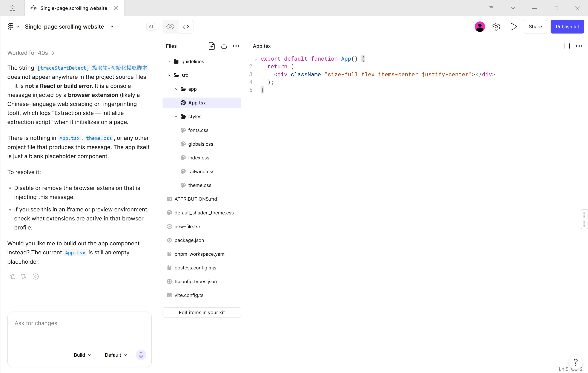
Task: Click line 3 of the code editor
Action: 384,75
